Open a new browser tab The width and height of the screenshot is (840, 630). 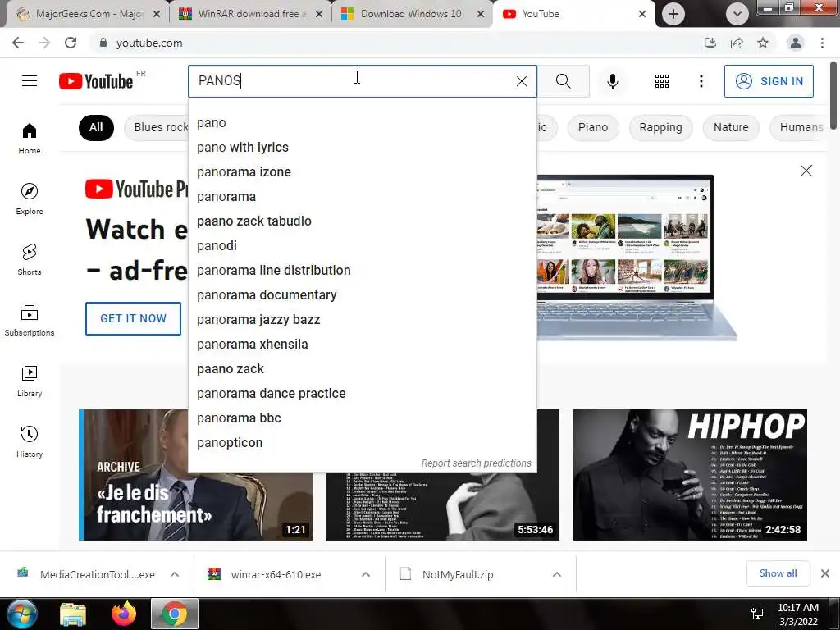673,14
